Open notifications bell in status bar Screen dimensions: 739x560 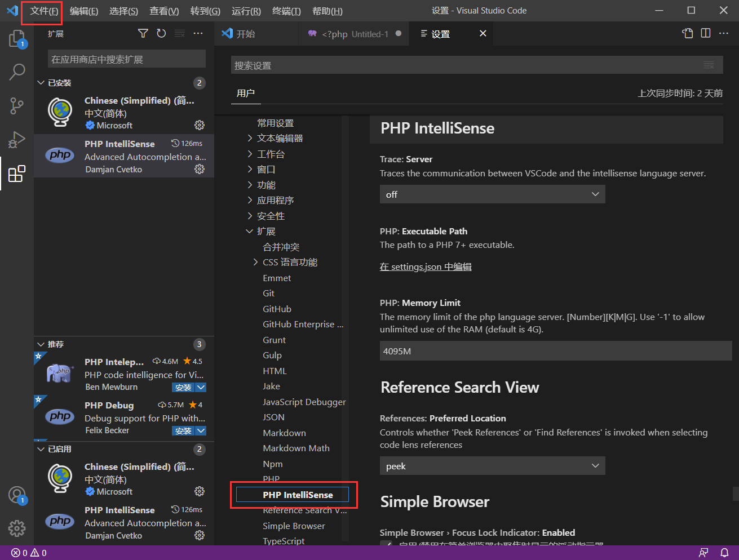[724, 553]
